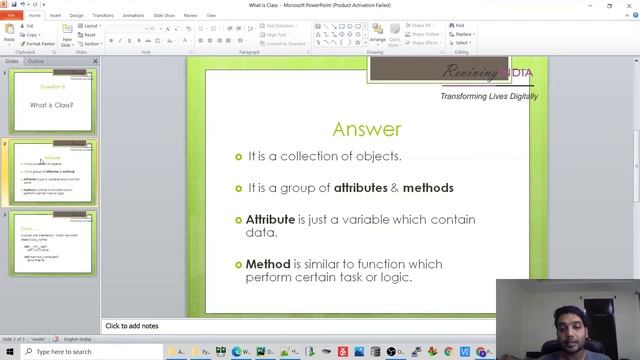Select slide 1 thumbnail 'What is Class?'
Viewport: 640px width, 360px height.
coord(53,101)
